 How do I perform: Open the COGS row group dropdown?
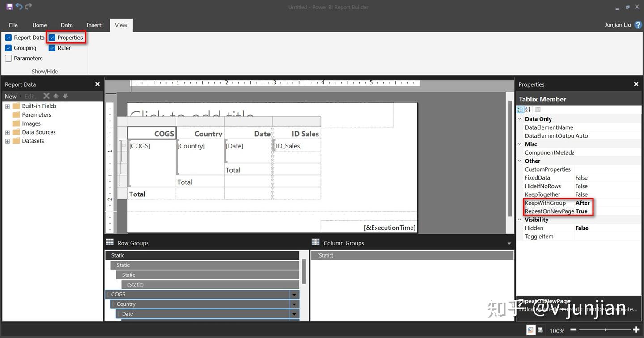pos(294,294)
